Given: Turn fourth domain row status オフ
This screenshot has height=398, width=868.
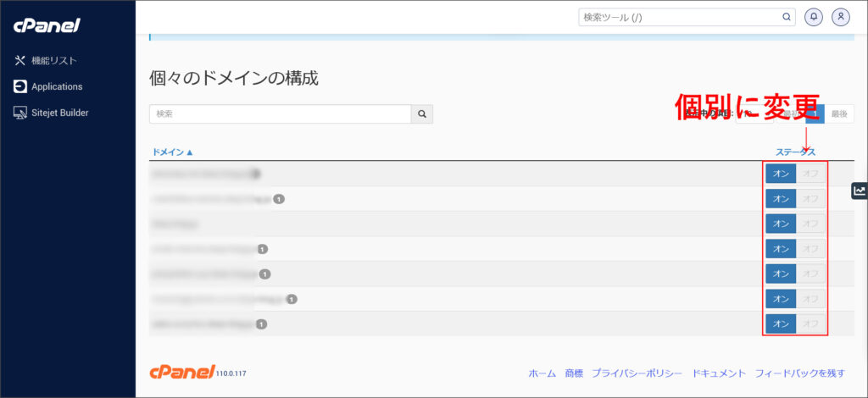Looking at the screenshot, I should click(810, 249).
